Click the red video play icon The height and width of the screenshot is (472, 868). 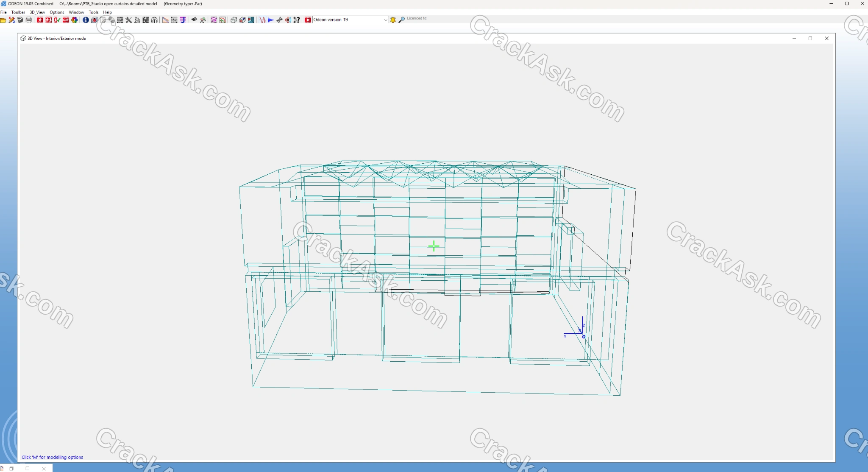[308, 20]
